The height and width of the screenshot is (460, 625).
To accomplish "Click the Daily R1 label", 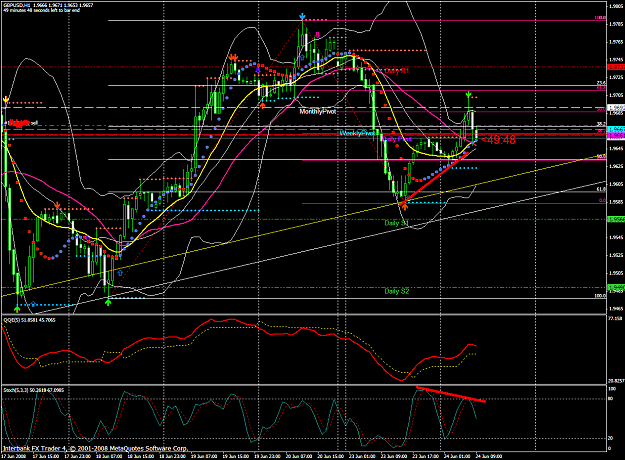I will click(x=397, y=71).
